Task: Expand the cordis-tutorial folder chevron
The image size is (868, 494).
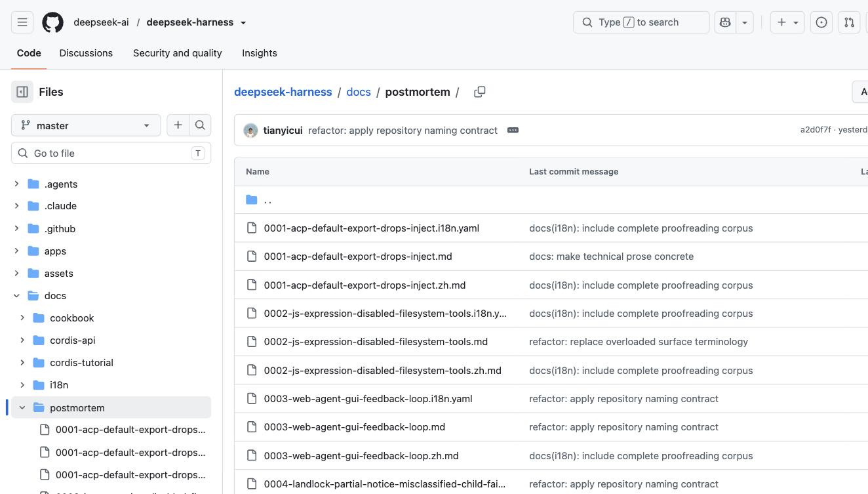Action: pos(22,363)
